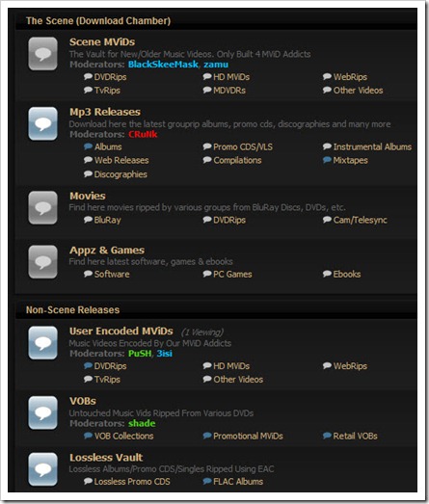Click the bubble icon beside Web Releases
429x504 pixels.
(88, 160)
